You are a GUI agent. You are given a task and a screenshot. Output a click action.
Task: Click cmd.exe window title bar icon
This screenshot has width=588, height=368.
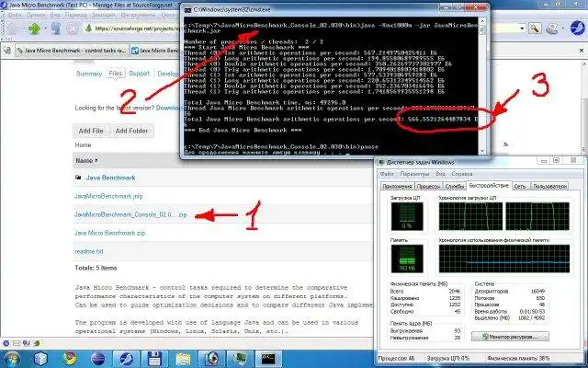pyautogui.click(x=187, y=10)
